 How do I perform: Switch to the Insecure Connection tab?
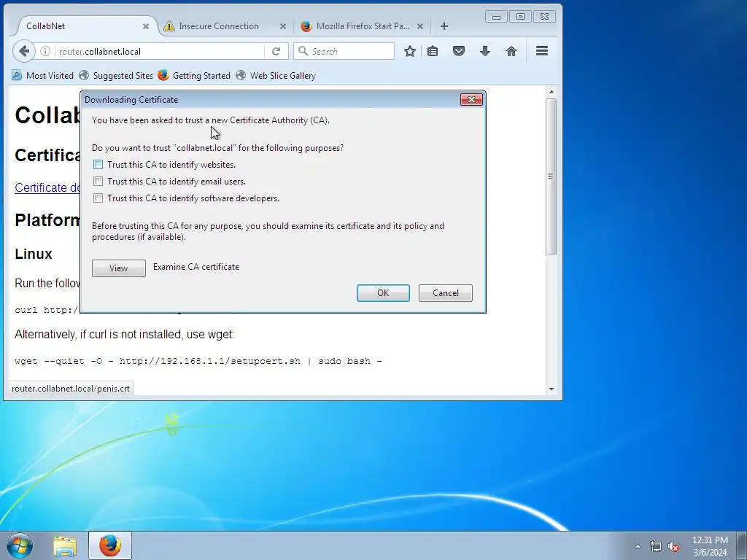pyautogui.click(x=225, y=26)
